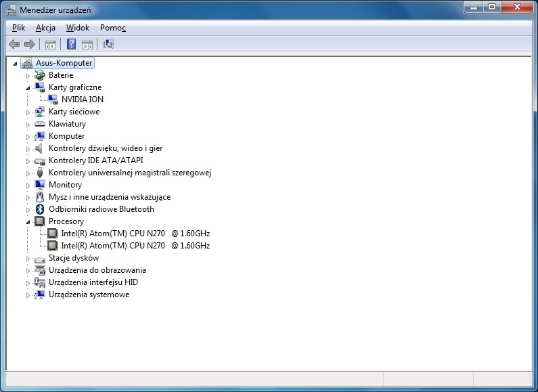Click the Stacje dysków drive icon

(x=40, y=259)
